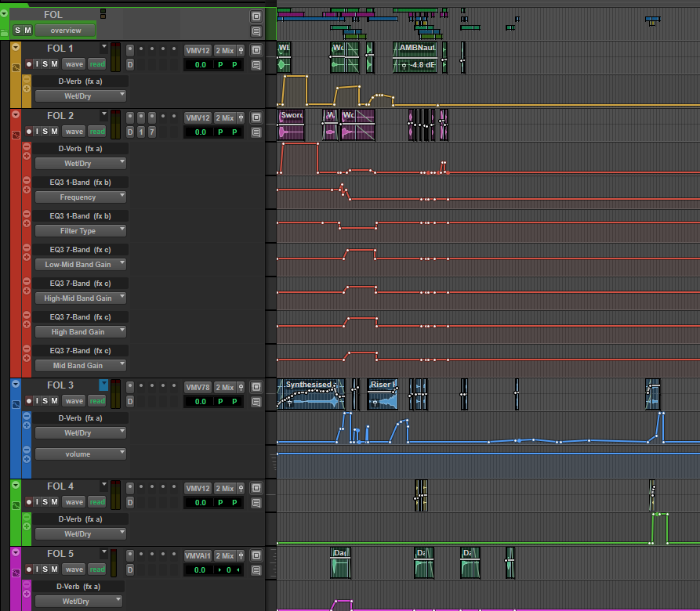Click FOL 2 elastic audio icon
The image size is (700, 611).
16,135
